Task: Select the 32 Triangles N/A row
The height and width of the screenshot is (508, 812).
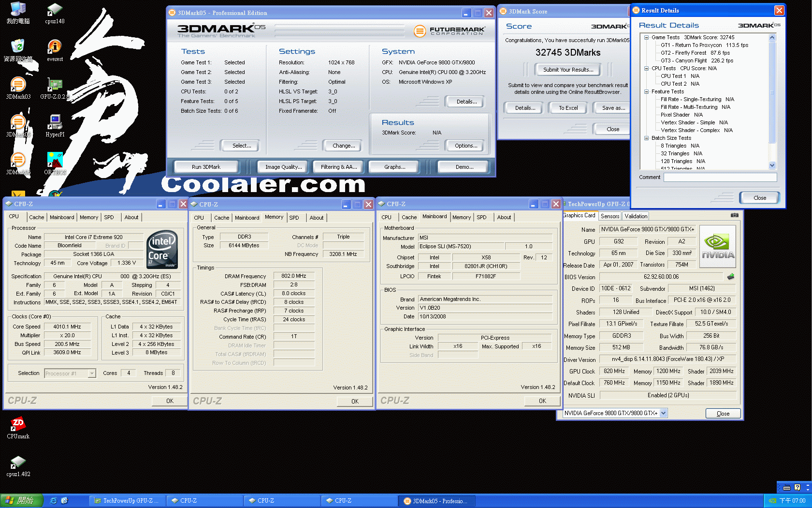Action: click(x=681, y=153)
